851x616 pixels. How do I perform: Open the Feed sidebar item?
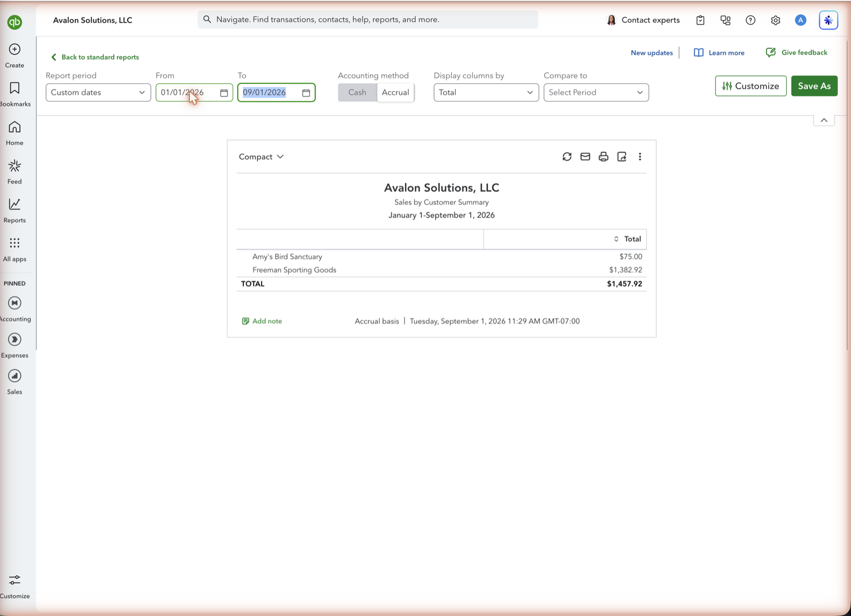15,172
